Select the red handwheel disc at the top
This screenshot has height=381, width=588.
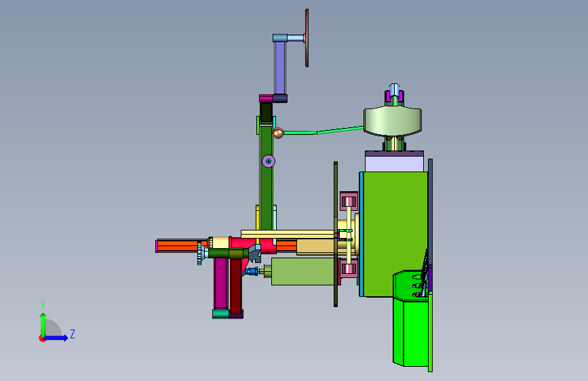pos(307,38)
